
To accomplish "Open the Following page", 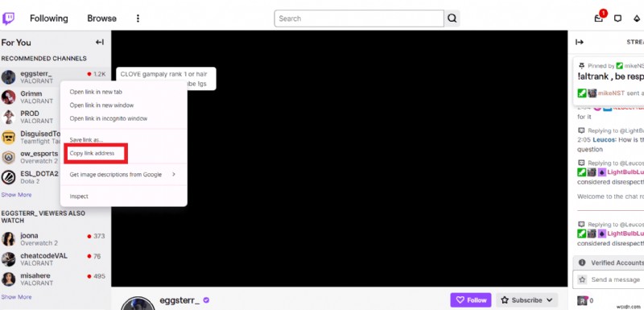I will (49, 19).
